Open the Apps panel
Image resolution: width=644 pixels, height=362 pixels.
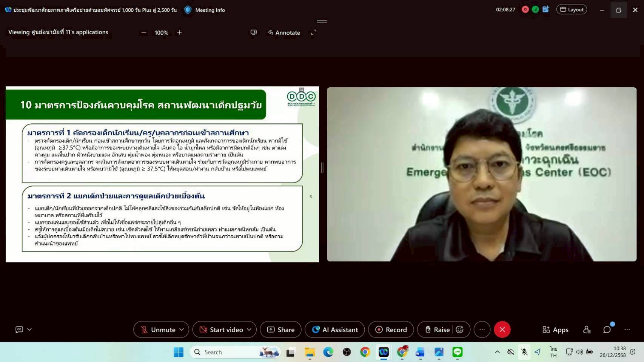point(555,330)
